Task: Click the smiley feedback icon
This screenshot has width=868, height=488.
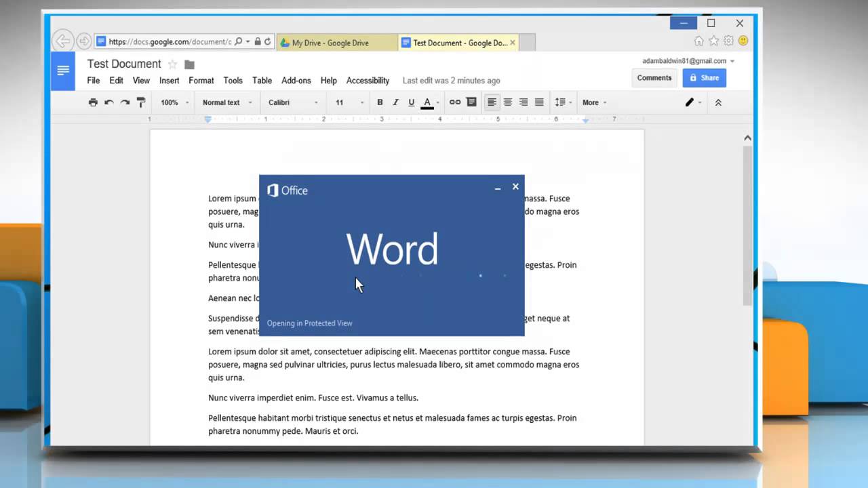Action: tap(743, 41)
